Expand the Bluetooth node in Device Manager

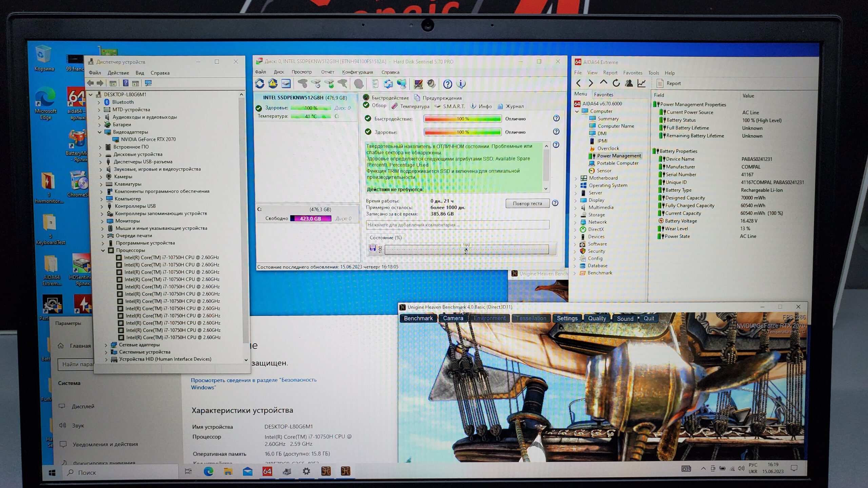99,102
